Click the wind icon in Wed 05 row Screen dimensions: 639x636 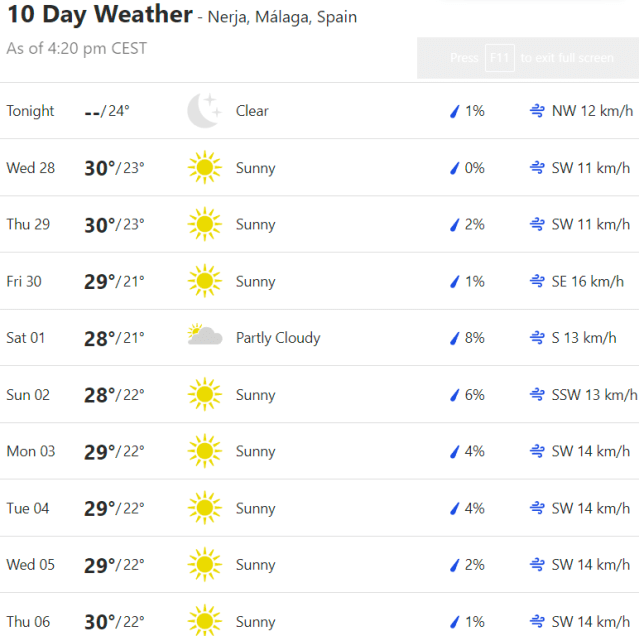537,565
